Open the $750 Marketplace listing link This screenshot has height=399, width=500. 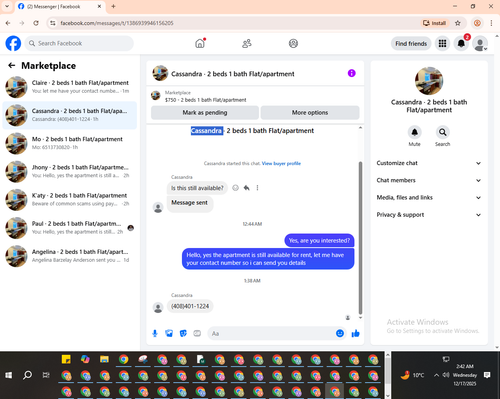(205, 100)
